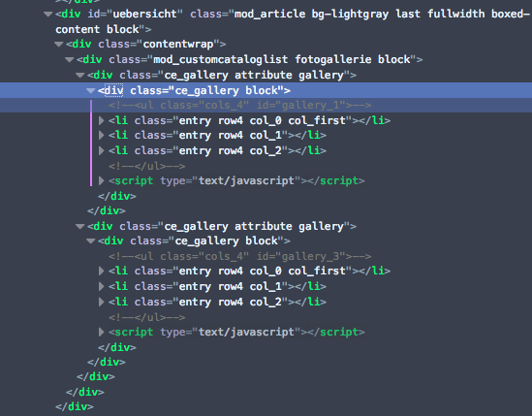Collapse the first ce_gallery attribute gallery triangle
The image size is (532, 416).
[80, 75]
